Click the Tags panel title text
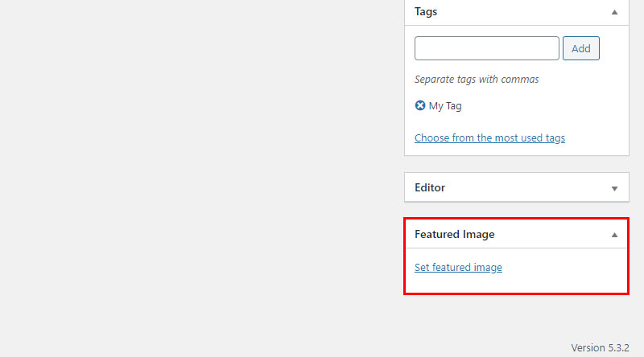The height and width of the screenshot is (357, 644). pyautogui.click(x=426, y=12)
